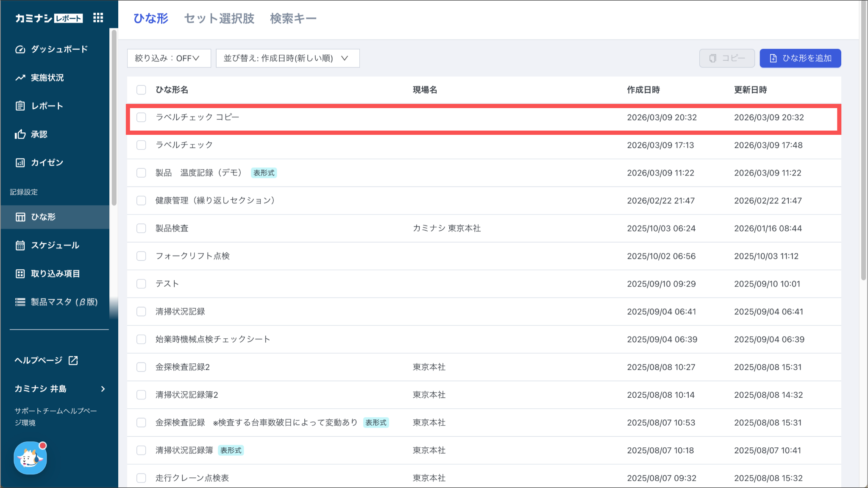
Task: Switch to the 検索キー tab
Action: click(x=293, y=19)
